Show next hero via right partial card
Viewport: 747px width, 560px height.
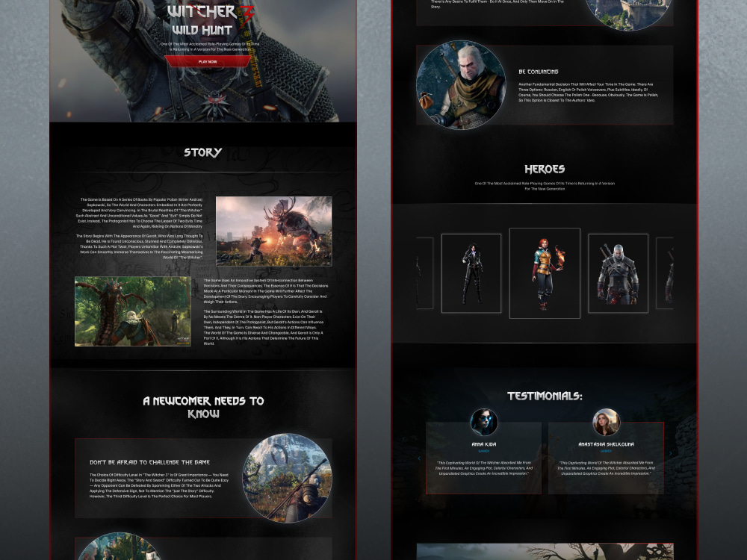[x=665, y=273]
